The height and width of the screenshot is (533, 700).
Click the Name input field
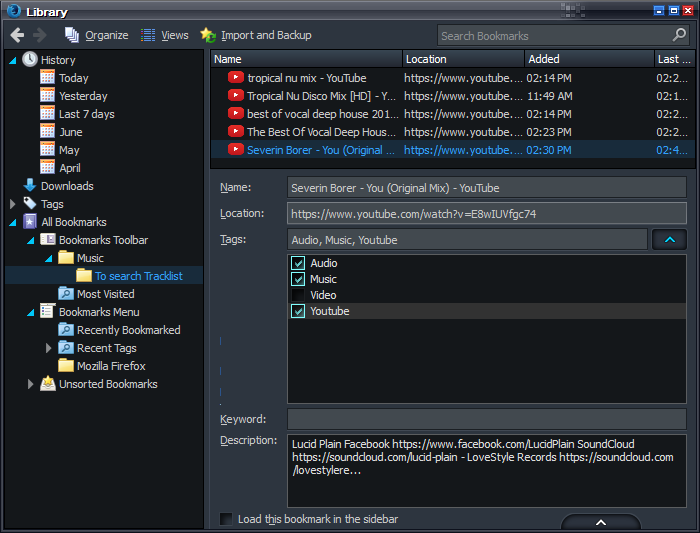(487, 187)
